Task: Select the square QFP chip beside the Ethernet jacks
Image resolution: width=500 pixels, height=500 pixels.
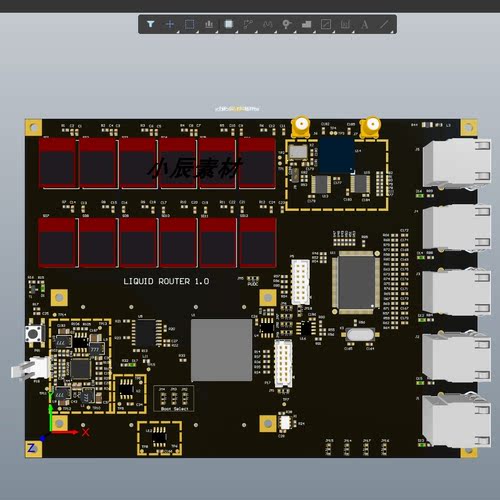Action: tap(356, 282)
